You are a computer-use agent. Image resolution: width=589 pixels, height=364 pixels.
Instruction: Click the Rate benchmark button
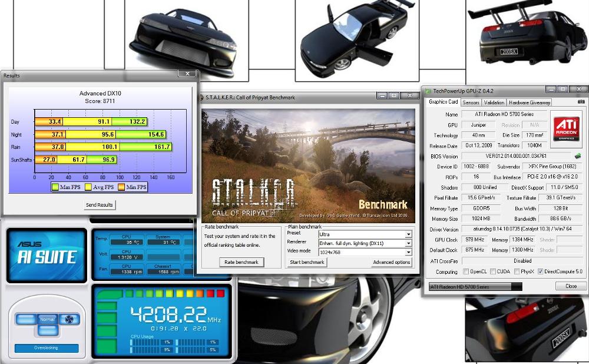[241, 262]
